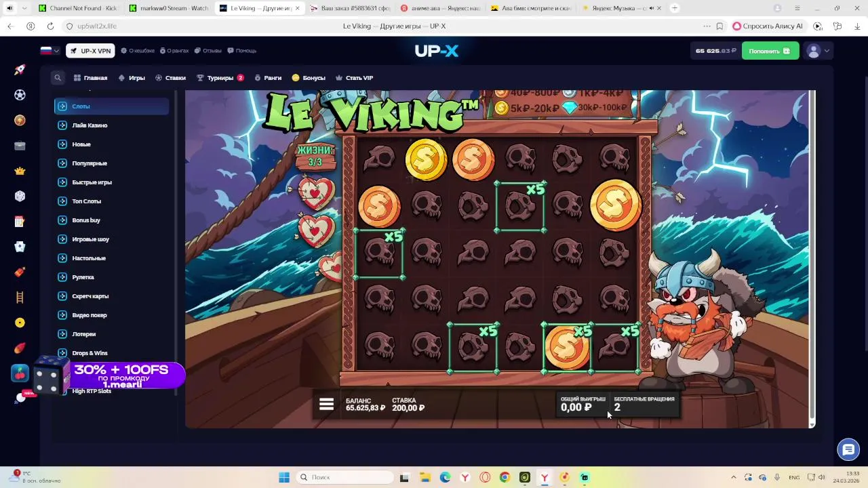Open the Турниры menu item
The height and width of the screenshot is (488, 868).
pos(220,78)
